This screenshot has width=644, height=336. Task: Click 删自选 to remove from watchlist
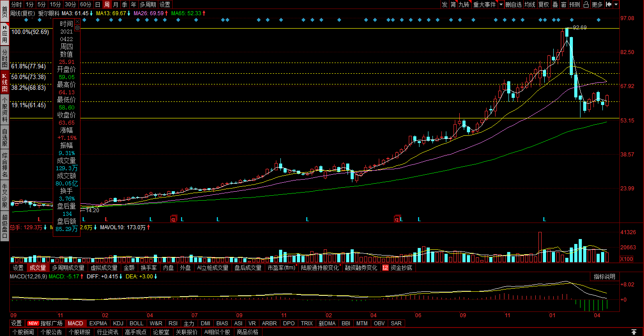[513, 4]
